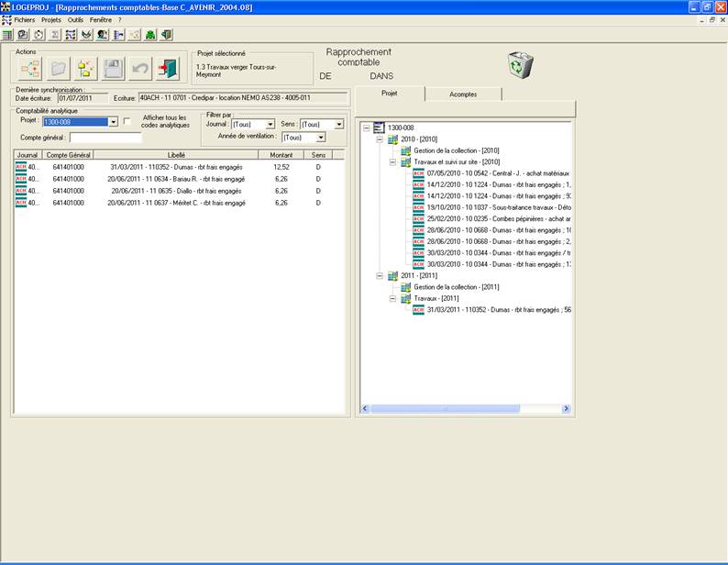The height and width of the screenshot is (565, 728).
Task: Click the undo arrow icon in Actions
Action: point(139,69)
